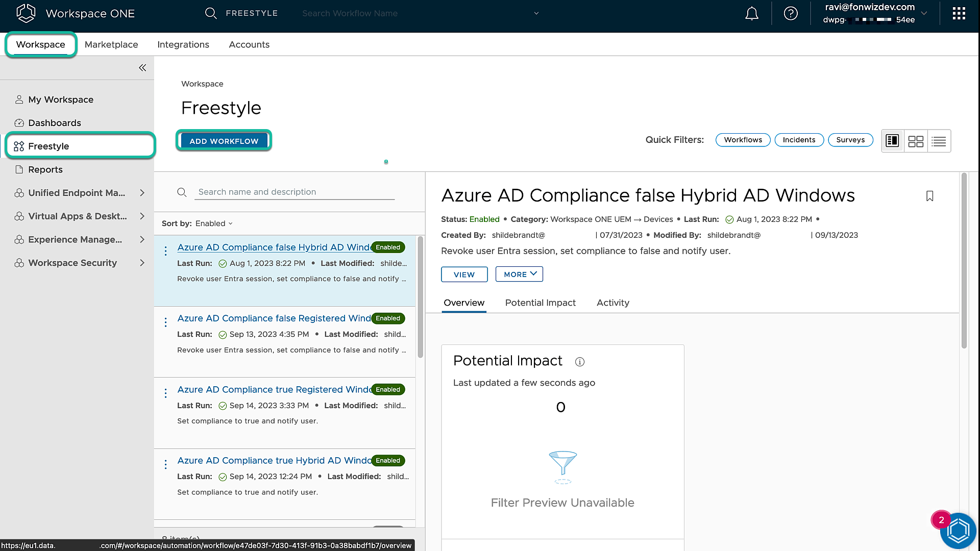Click the Potential Impact info icon

580,362
